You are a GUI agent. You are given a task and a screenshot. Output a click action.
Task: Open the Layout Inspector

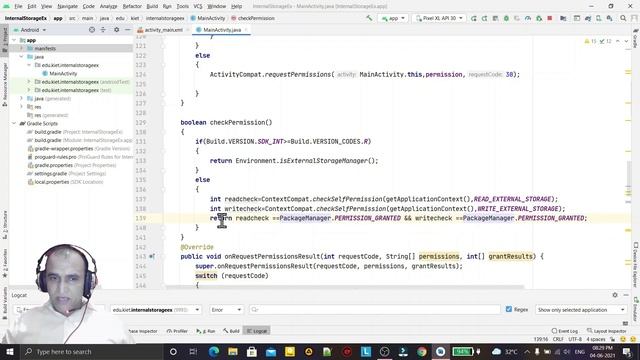point(607,331)
